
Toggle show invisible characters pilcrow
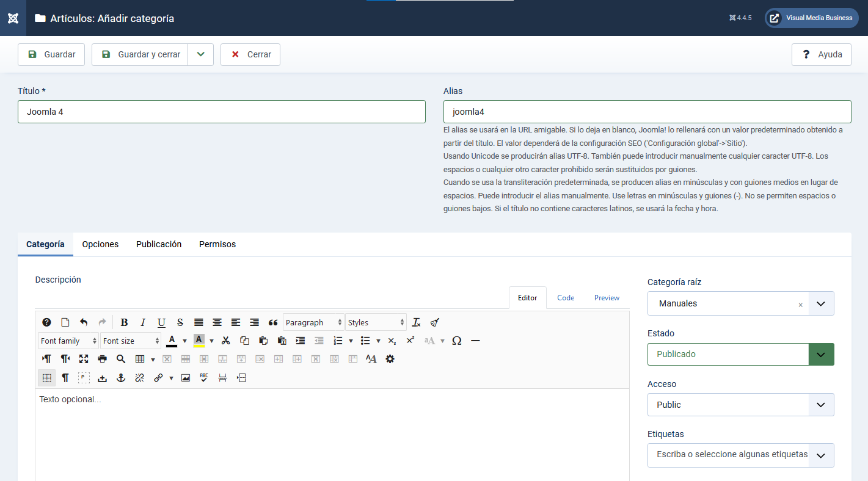coord(65,378)
